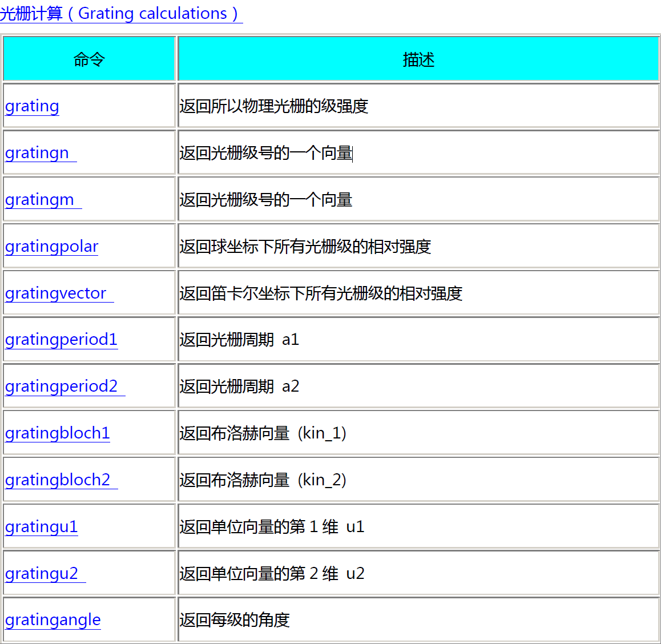Click the 描述 column header
The width and height of the screenshot is (661, 644).
[x=418, y=59]
